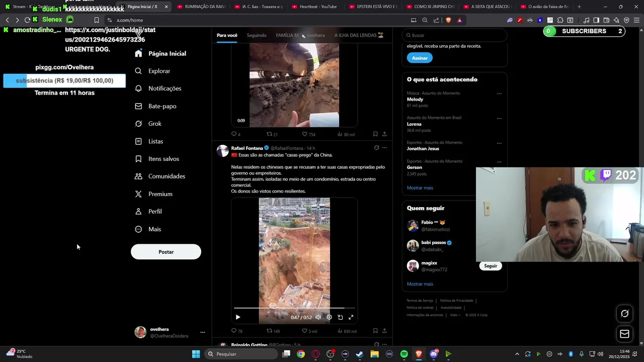644x362 pixels.
Task: Mute the Rafael Fontana video sound
Action: tap(318, 317)
